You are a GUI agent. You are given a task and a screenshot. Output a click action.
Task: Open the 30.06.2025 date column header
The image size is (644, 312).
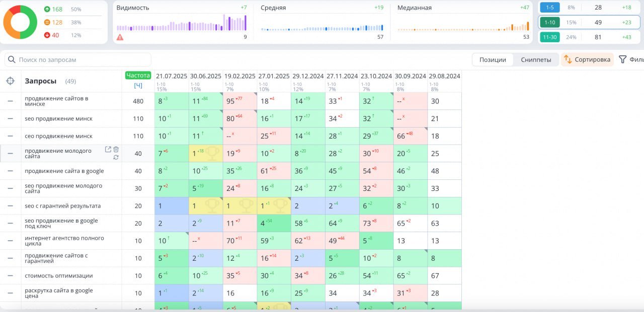pyautogui.click(x=206, y=76)
